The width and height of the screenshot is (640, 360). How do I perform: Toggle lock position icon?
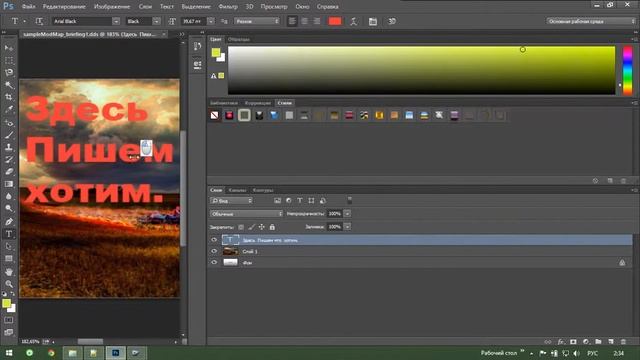pos(262,227)
